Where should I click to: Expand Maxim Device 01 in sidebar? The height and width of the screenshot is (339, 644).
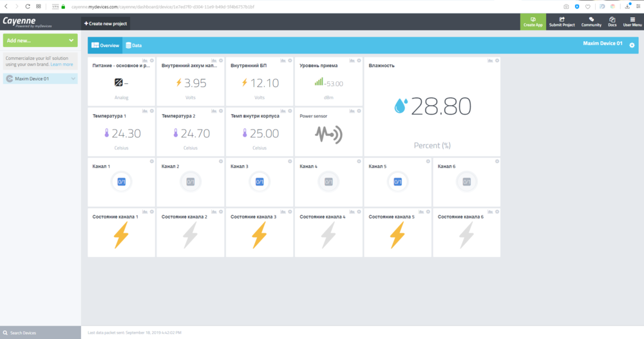pos(73,79)
